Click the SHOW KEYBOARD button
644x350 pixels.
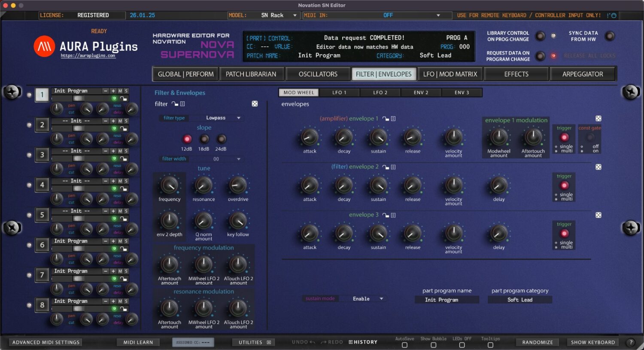(x=593, y=342)
